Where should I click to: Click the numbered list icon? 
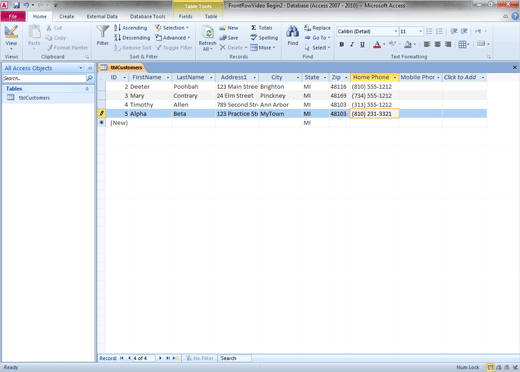point(439,31)
